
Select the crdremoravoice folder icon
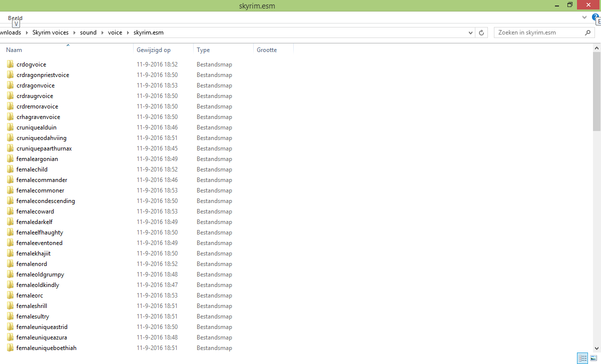(10, 106)
